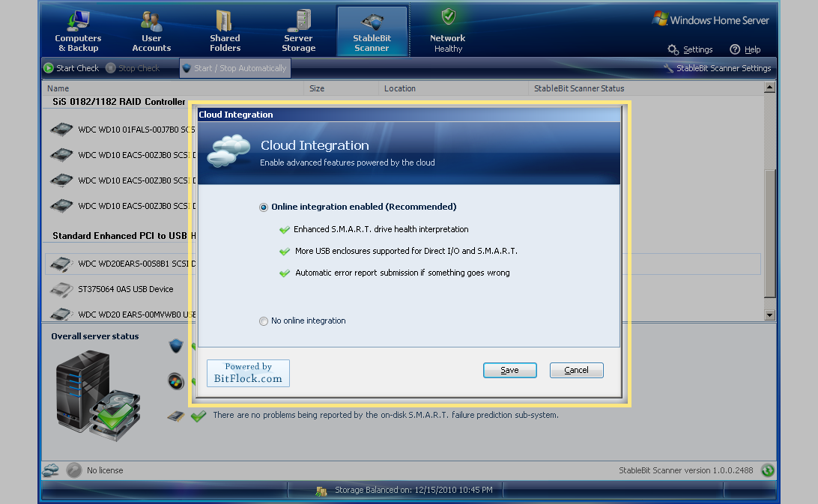Open StableBit Scanner Settings
The height and width of the screenshot is (504, 818).
(x=718, y=68)
